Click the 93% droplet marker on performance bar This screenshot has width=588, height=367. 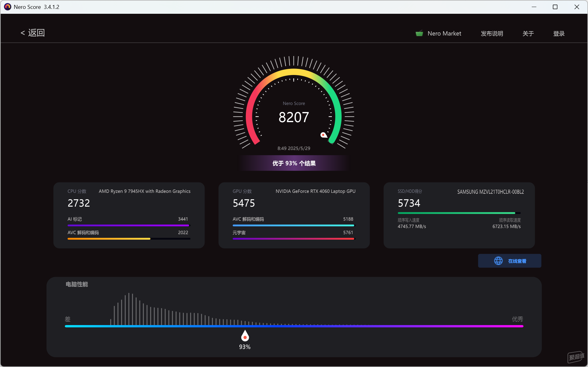[x=245, y=336]
